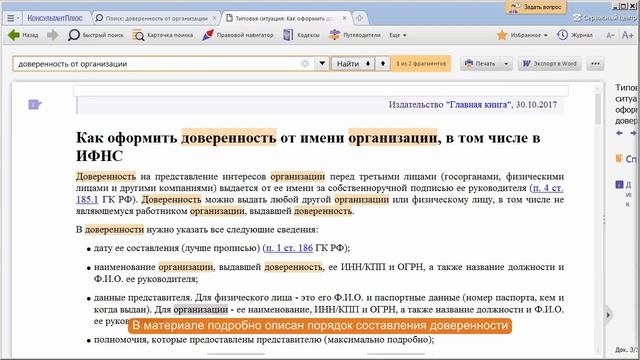This screenshot has height=360, width=640.
Task: Go to previous document in right panel
Action: coord(620,133)
